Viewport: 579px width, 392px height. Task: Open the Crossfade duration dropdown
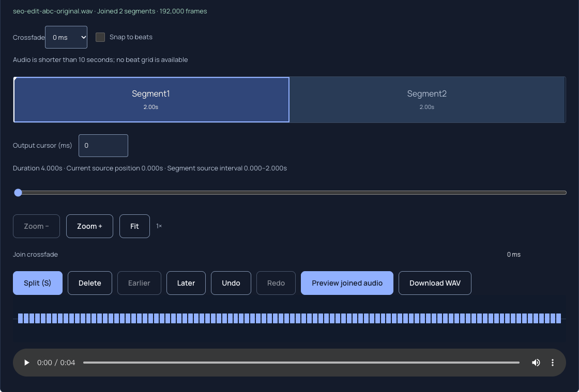66,37
